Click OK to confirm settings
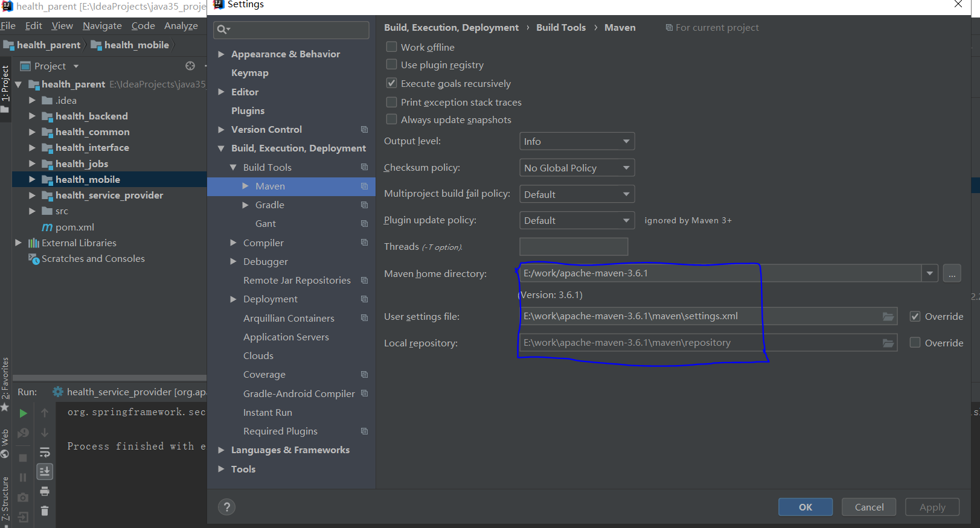 click(805, 507)
